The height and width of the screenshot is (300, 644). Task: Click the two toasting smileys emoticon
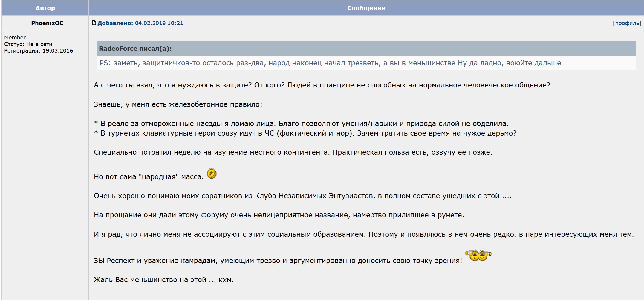click(x=478, y=256)
